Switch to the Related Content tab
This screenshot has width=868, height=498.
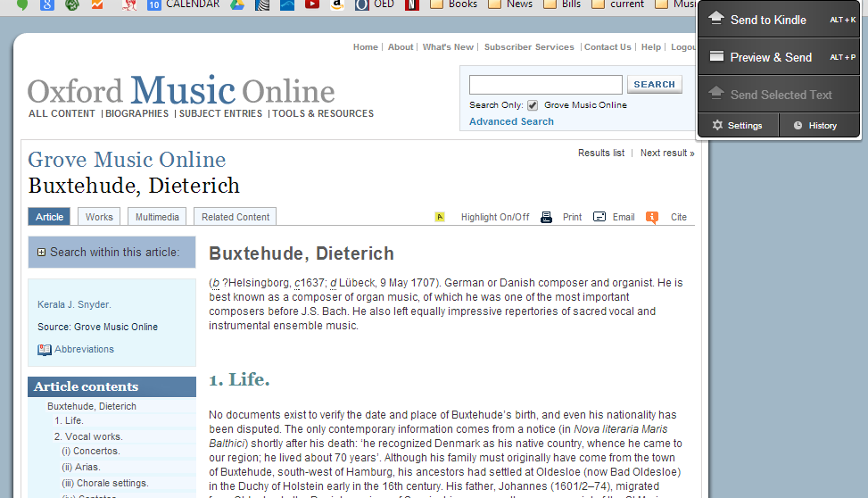point(236,217)
